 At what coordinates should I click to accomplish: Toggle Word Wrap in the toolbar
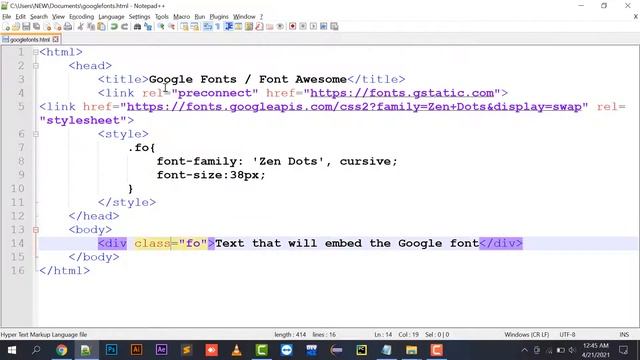point(208,27)
